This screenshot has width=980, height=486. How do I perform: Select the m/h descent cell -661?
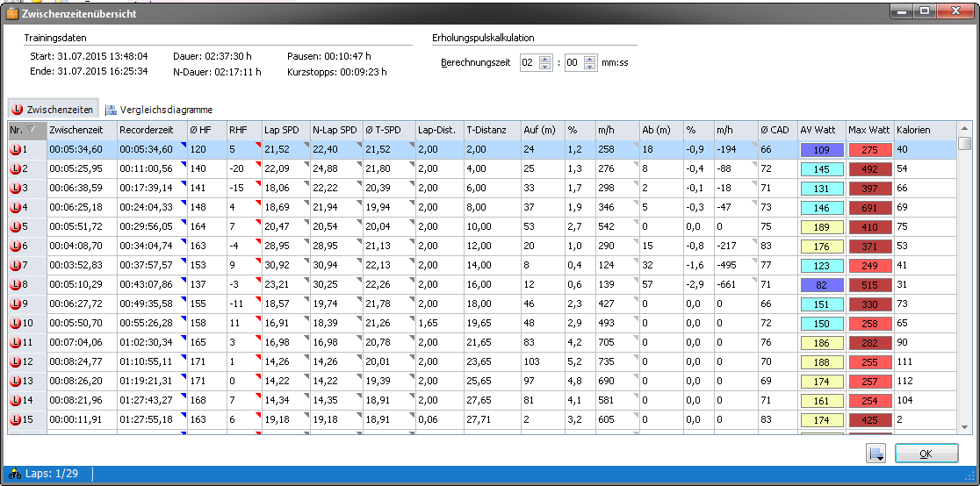click(736, 285)
